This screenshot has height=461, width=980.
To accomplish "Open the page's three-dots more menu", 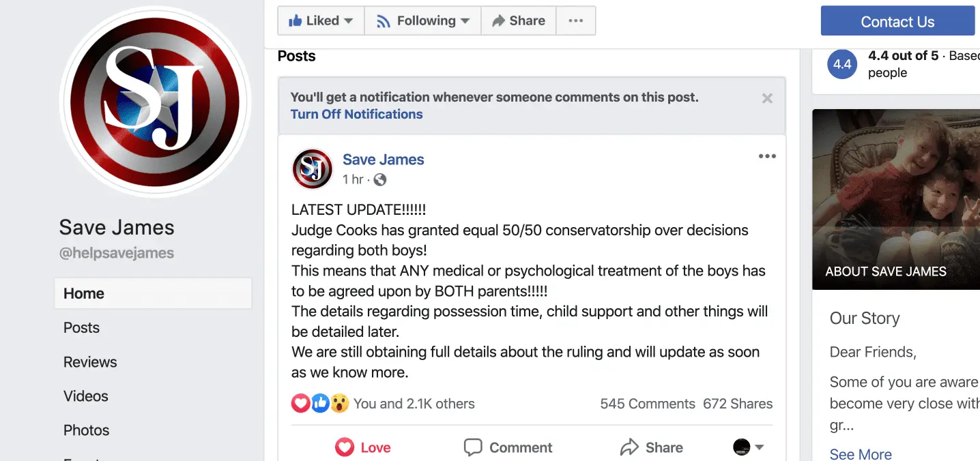I will tap(576, 20).
